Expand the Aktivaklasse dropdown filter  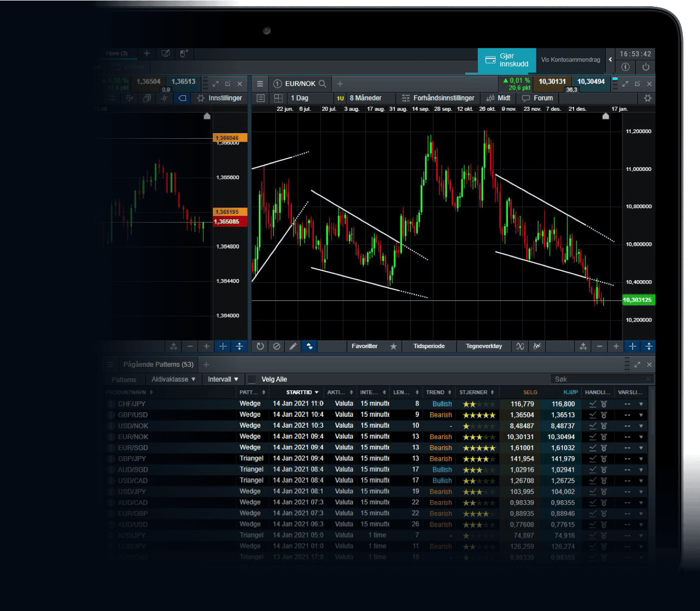coord(173,380)
